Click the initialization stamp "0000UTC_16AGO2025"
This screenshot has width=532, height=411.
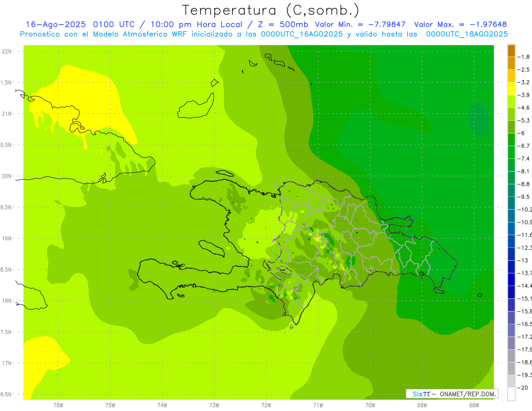coord(302,34)
